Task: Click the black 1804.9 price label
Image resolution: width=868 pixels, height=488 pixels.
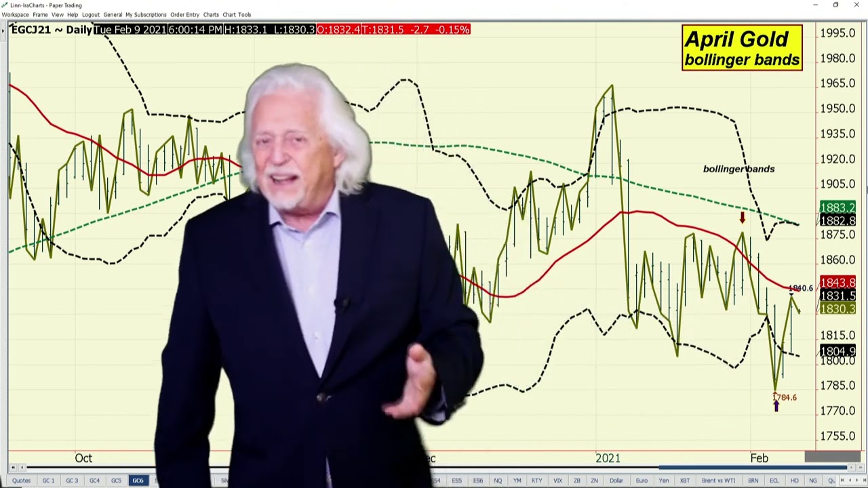Action: pos(837,351)
